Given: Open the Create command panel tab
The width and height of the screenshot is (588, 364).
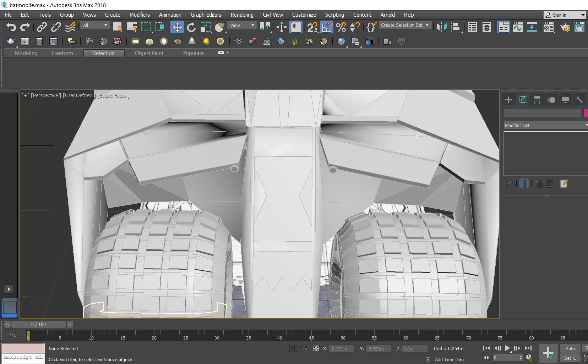Looking at the screenshot, I should (x=508, y=100).
